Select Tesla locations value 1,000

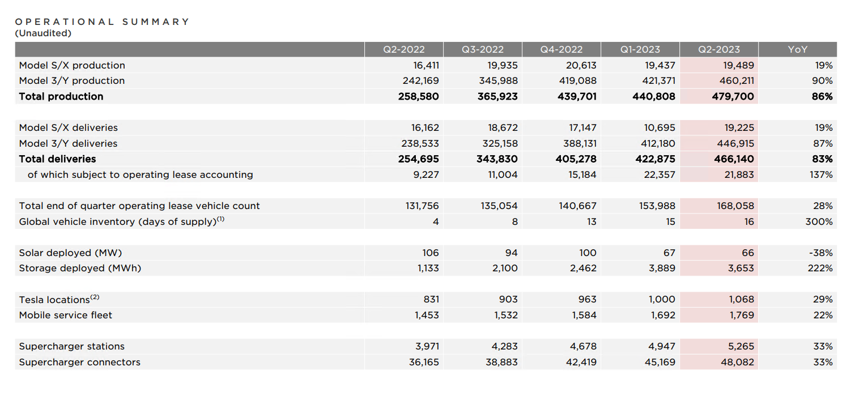[663, 300]
